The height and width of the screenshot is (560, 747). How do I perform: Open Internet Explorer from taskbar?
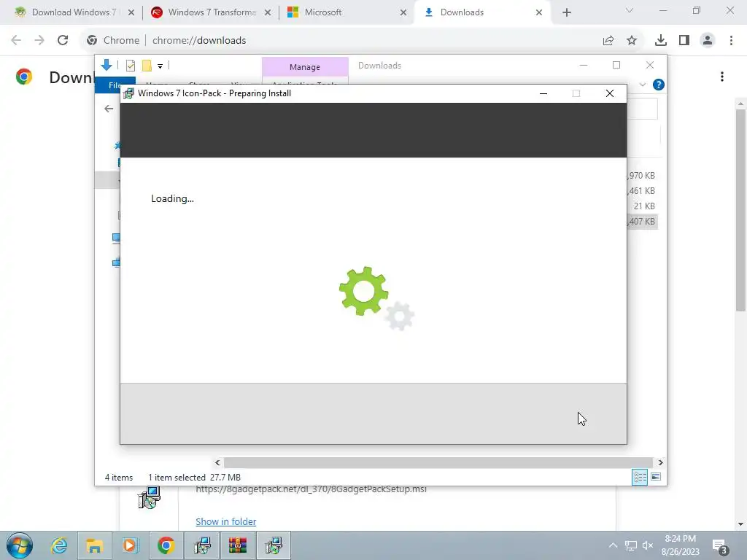(59, 545)
